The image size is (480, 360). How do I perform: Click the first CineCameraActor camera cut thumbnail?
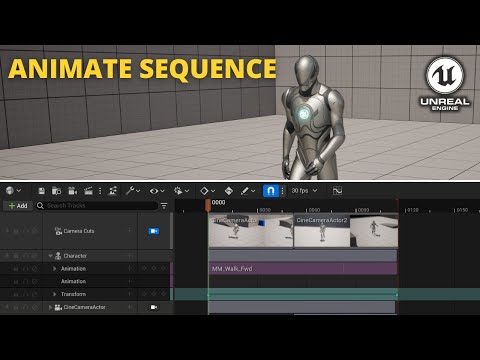point(251,231)
